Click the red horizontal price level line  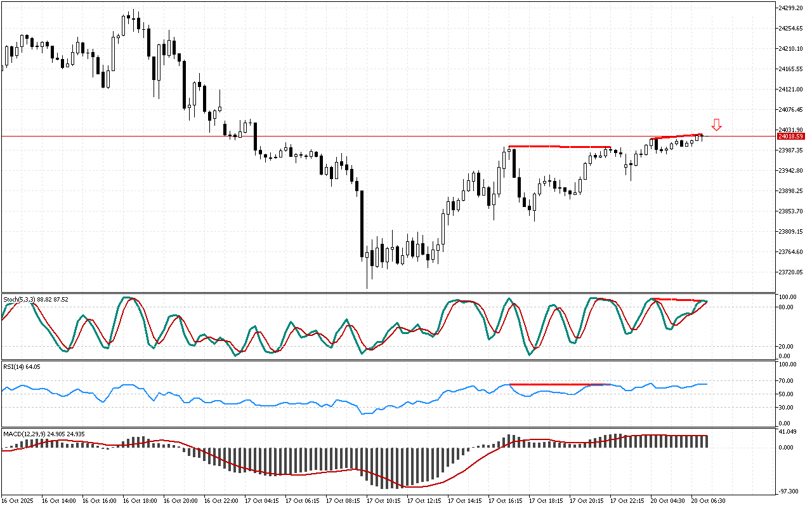tap(381, 136)
